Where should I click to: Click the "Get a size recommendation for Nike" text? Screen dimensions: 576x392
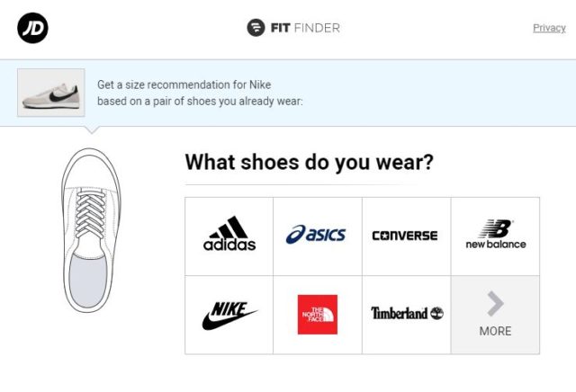coord(184,85)
